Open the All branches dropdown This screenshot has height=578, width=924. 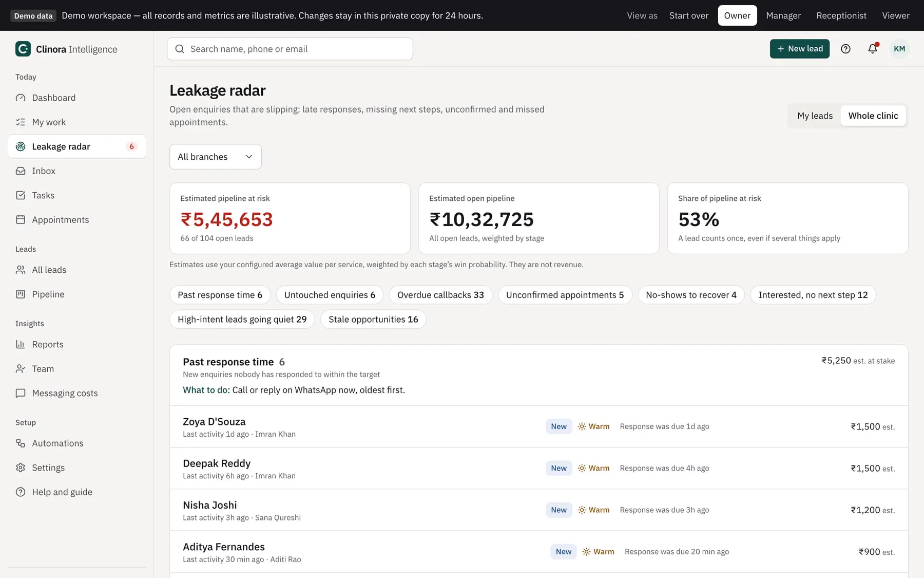tap(216, 157)
